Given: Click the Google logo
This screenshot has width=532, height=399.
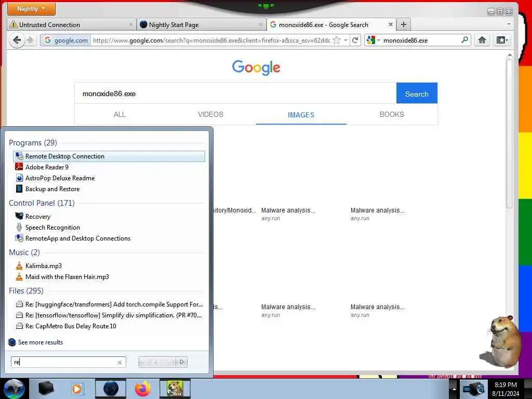Looking at the screenshot, I should 256,68.
